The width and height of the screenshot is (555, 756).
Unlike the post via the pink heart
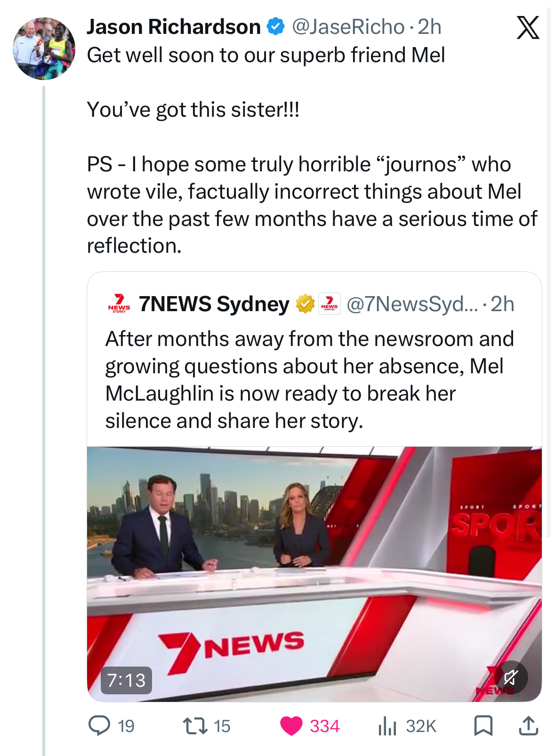pos(291,726)
